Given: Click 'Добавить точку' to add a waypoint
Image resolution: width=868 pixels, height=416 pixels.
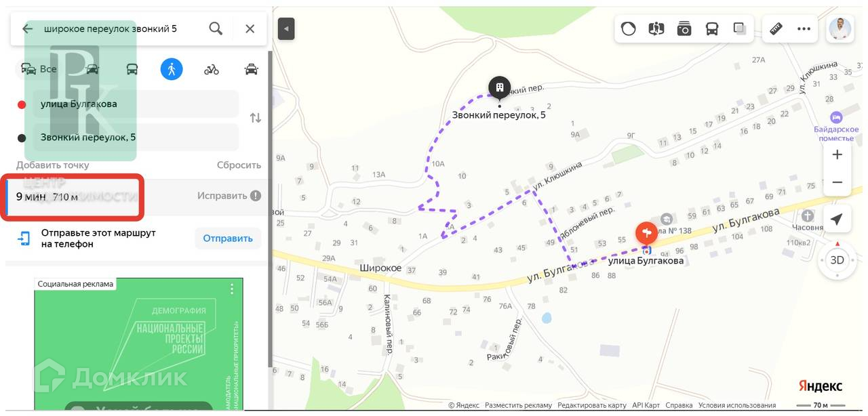Looking at the screenshot, I should (53, 165).
